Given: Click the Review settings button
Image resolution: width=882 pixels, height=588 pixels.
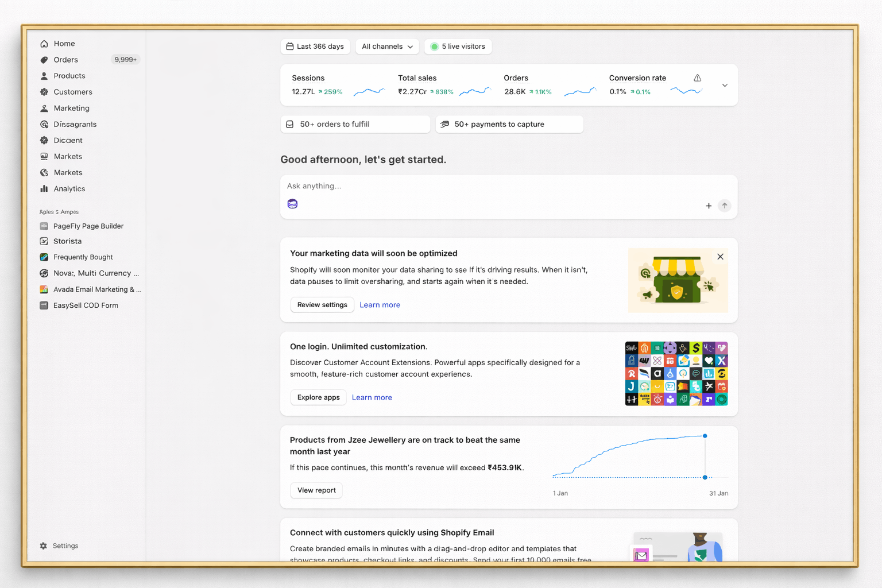Looking at the screenshot, I should (x=322, y=305).
